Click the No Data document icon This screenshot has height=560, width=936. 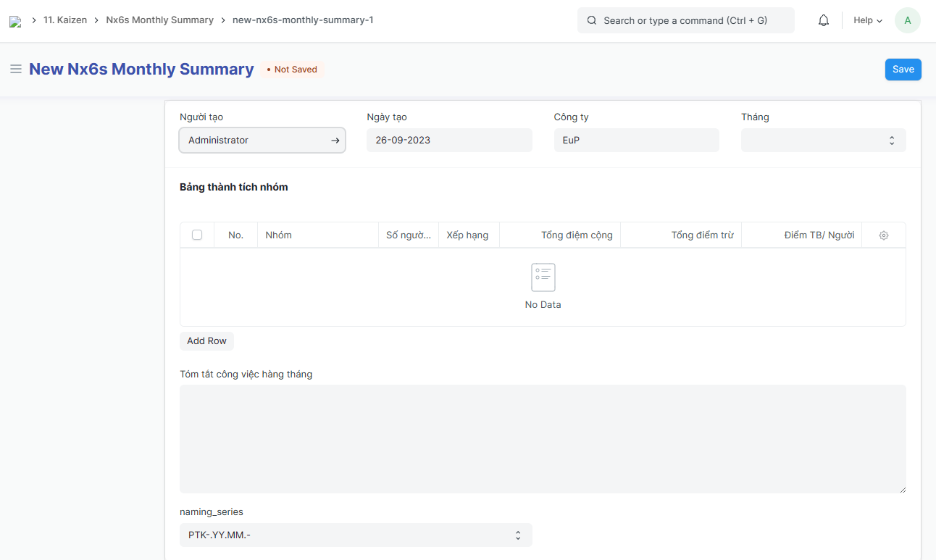(543, 277)
